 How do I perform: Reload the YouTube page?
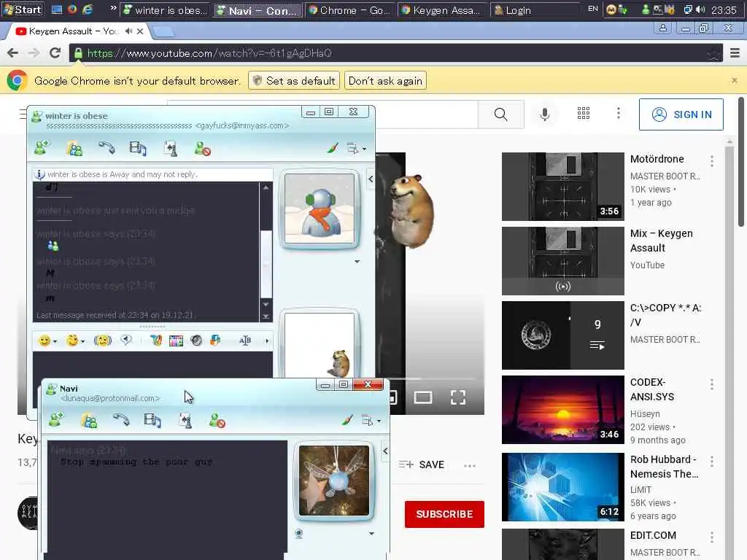pyautogui.click(x=55, y=52)
